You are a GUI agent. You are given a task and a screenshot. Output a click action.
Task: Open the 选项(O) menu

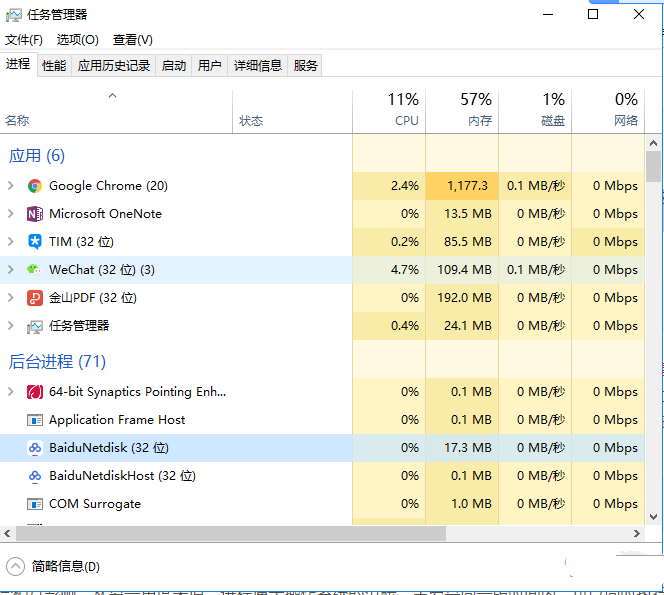point(77,40)
